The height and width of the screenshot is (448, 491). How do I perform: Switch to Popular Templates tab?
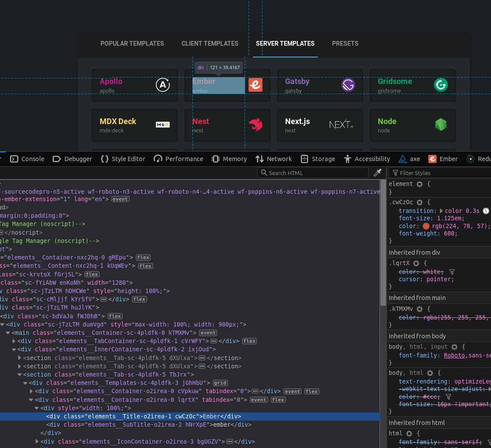[132, 44]
